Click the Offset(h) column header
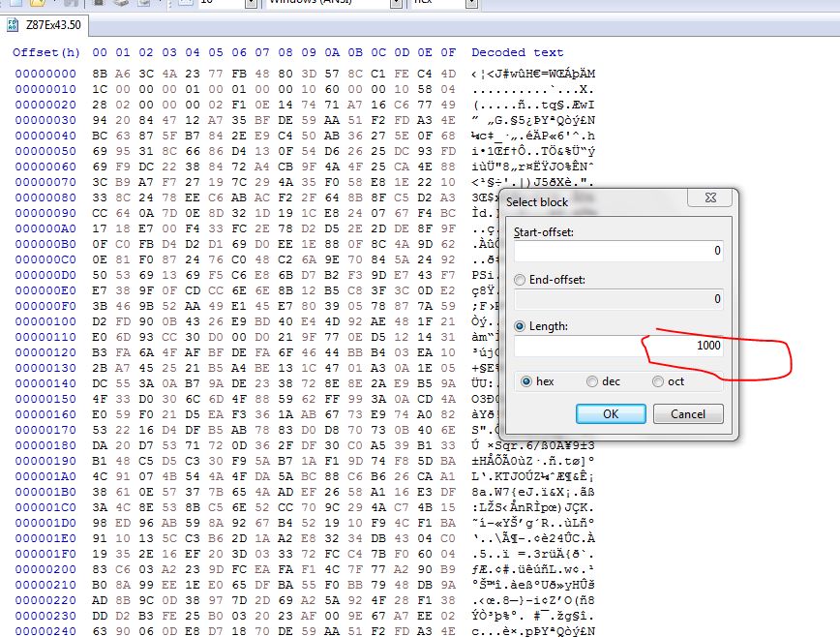The width and height of the screenshot is (840, 637). [46, 52]
